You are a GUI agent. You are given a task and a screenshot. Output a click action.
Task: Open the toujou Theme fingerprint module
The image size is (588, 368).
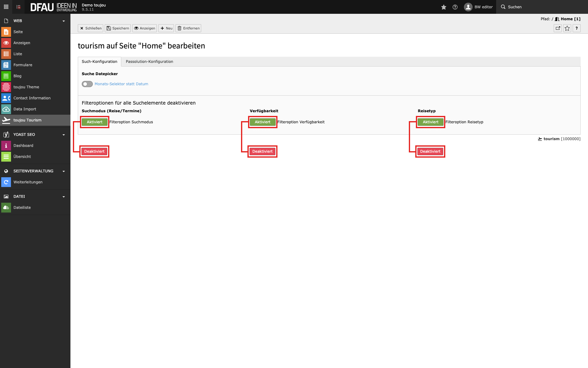6,87
